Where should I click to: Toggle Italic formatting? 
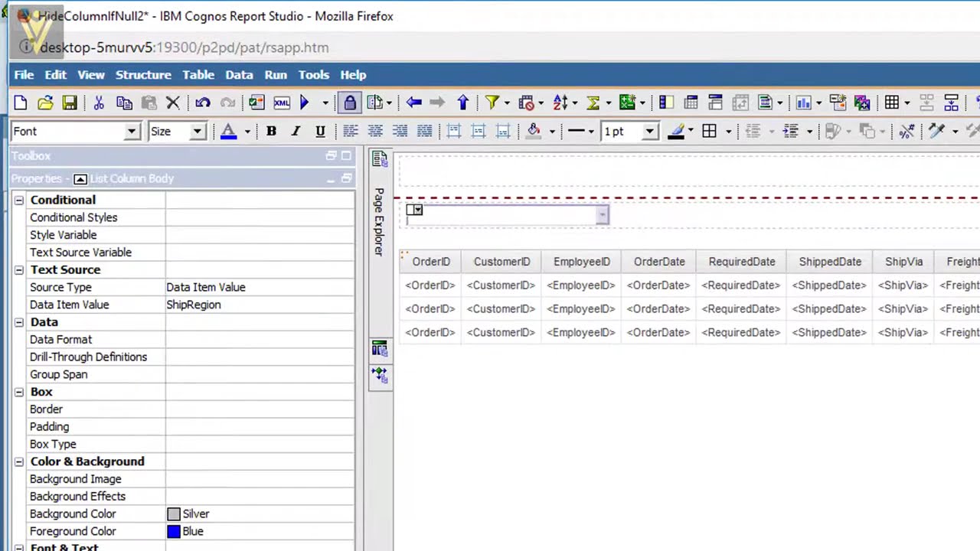click(296, 131)
